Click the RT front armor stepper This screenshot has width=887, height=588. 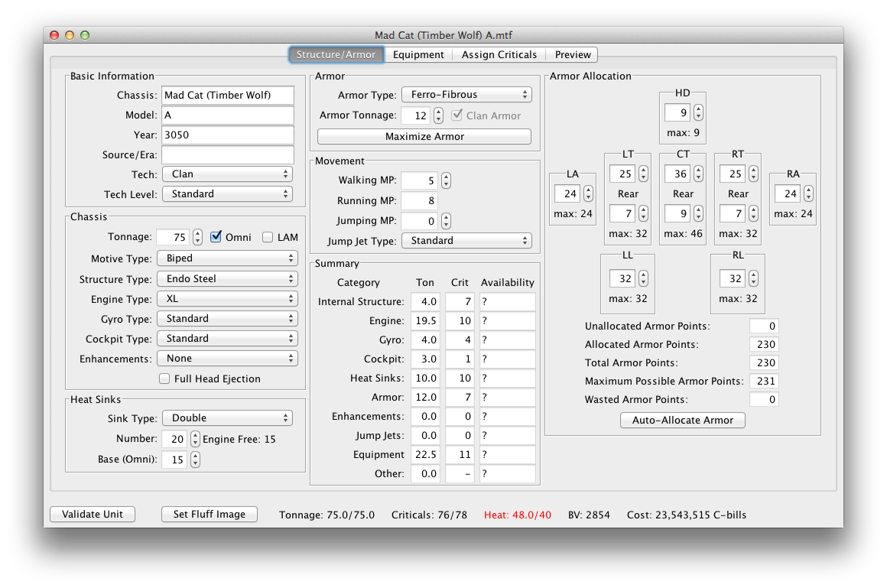[x=753, y=174]
